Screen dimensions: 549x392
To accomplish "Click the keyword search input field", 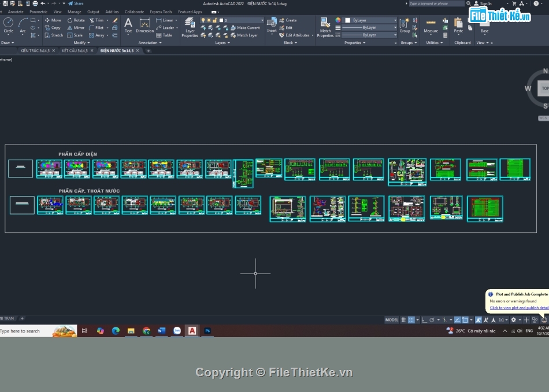I will pyautogui.click(x=436, y=3).
